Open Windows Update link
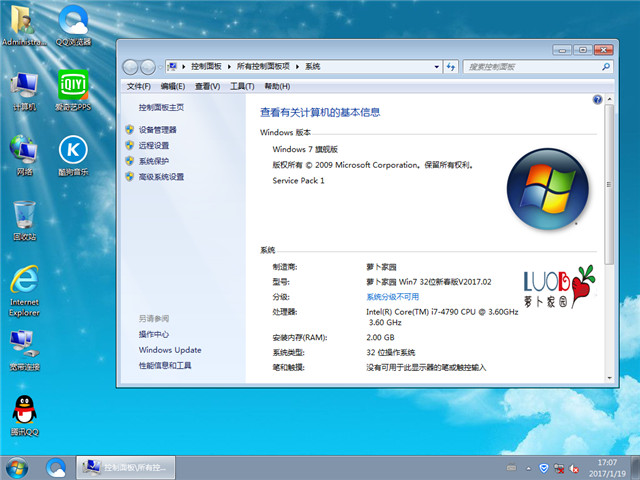Viewport: 640px width, 480px height. (x=170, y=350)
